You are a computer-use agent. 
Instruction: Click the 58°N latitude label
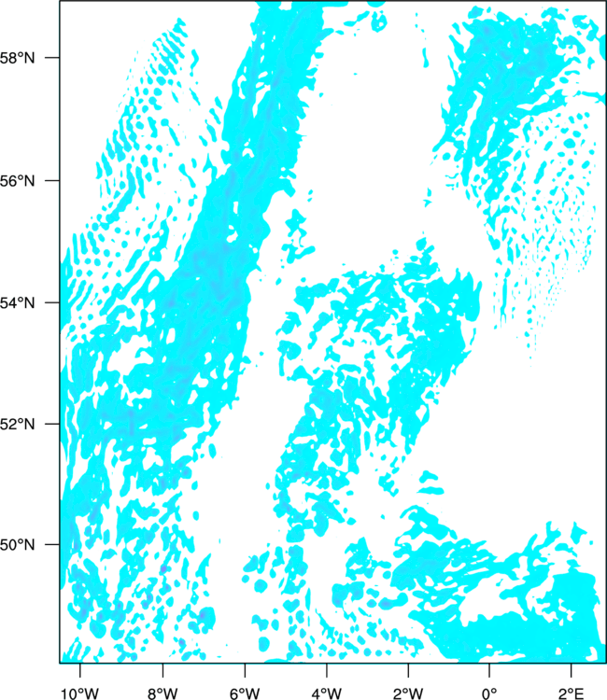click(x=25, y=58)
